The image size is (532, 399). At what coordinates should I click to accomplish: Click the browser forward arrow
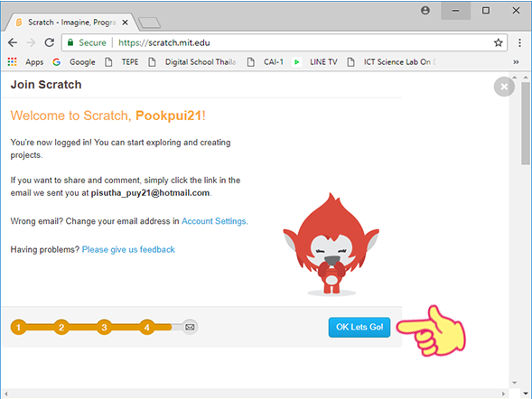(31, 42)
